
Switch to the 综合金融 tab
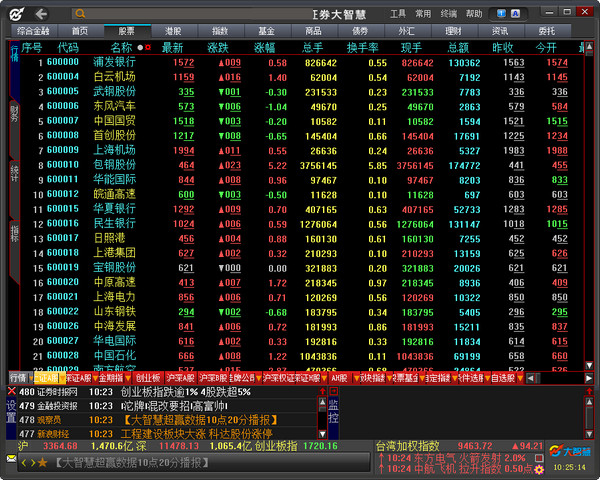(33, 31)
